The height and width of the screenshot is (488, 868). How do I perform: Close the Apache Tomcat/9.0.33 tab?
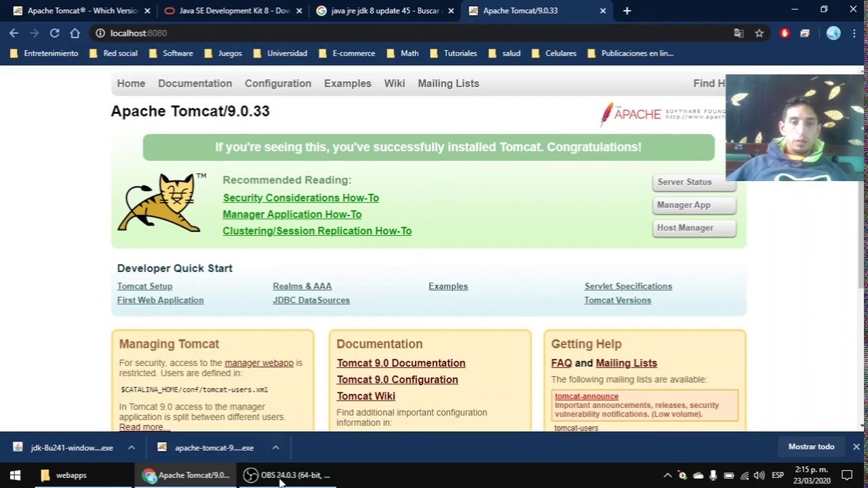pos(603,11)
